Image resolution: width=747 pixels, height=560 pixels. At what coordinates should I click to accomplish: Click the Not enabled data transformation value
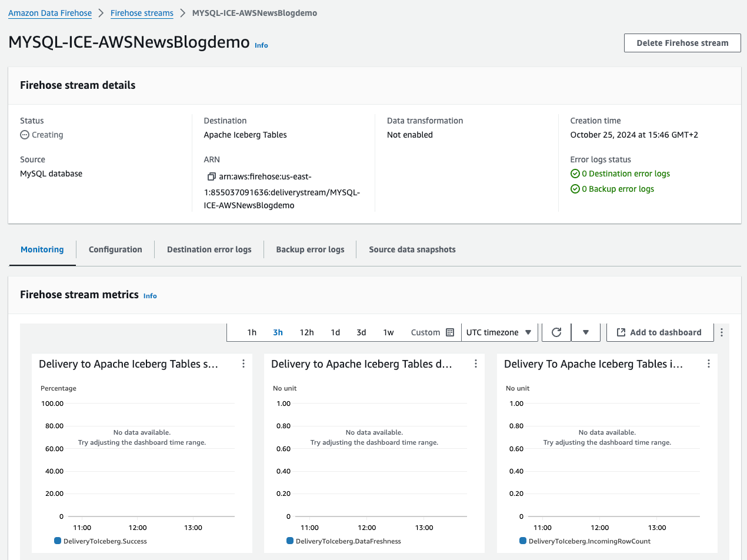point(410,135)
